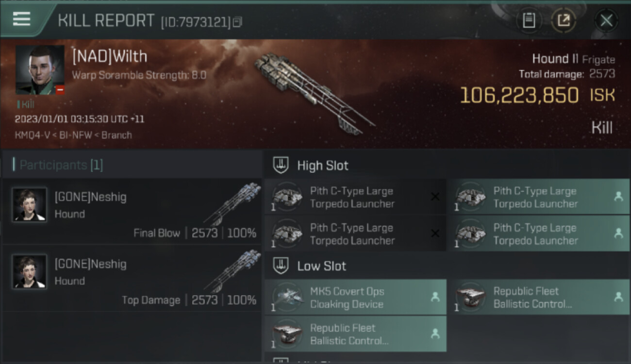This screenshot has height=364, width=631.
Task: Open the Participants tab
Action: [58, 165]
